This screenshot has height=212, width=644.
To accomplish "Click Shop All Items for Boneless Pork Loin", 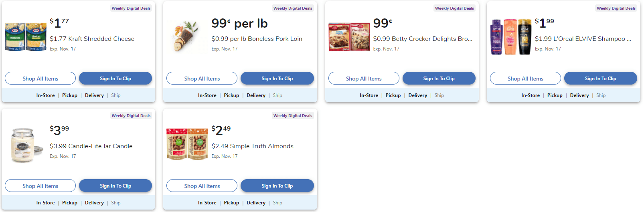I will pos(202,79).
